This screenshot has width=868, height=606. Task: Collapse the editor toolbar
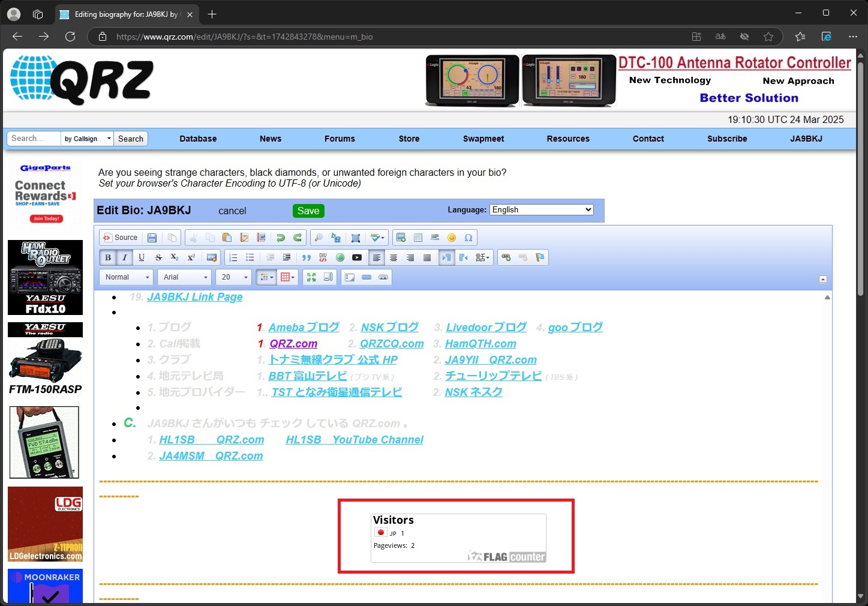[x=823, y=279]
